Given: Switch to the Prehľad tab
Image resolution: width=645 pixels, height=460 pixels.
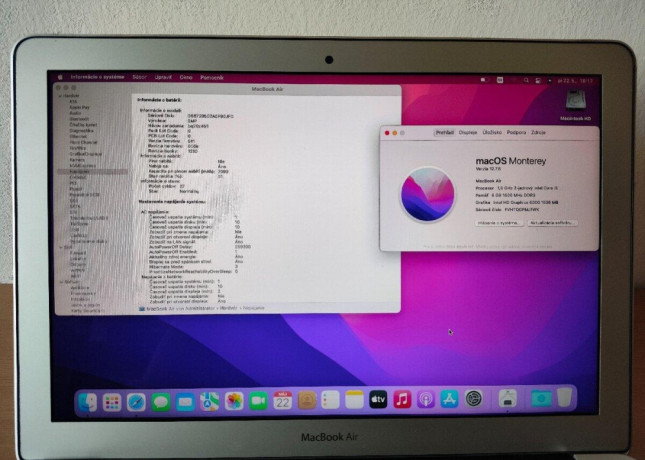Looking at the screenshot, I should 445,132.
